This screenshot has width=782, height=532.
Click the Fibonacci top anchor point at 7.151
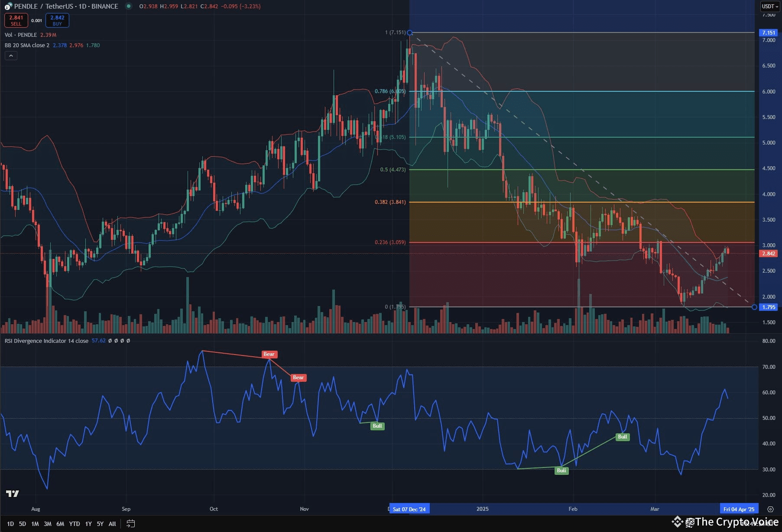tap(410, 33)
